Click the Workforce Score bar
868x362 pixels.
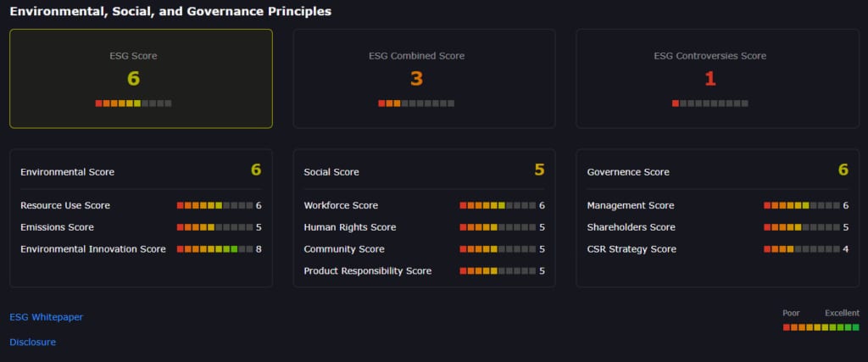(x=498, y=205)
